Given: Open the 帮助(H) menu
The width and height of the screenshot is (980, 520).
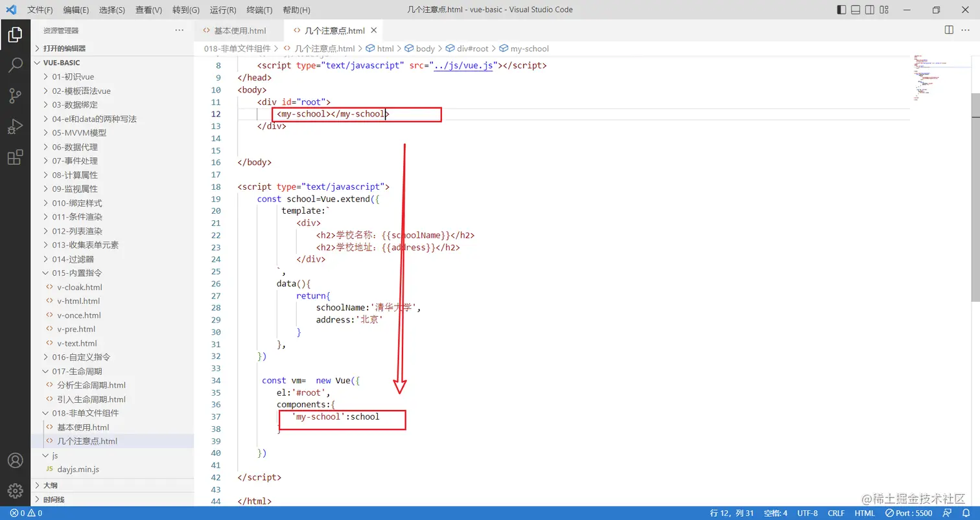Looking at the screenshot, I should coord(297,10).
